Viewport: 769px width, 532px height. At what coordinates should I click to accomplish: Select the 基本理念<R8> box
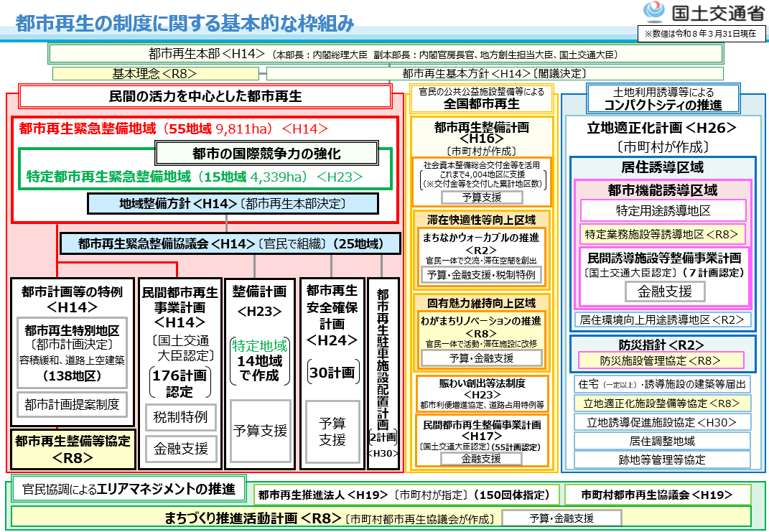coord(156,73)
